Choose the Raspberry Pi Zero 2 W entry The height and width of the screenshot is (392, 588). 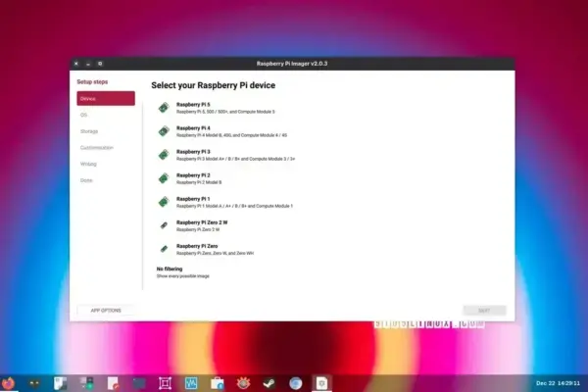[330, 225]
